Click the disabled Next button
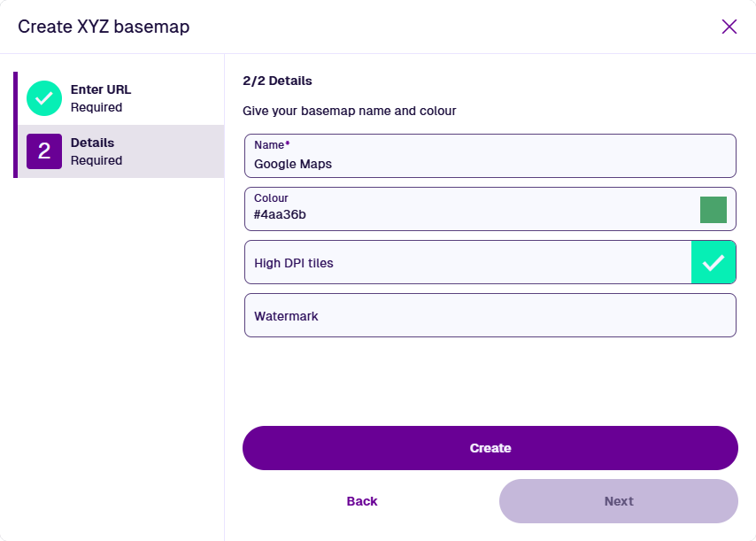 tap(618, 501)
